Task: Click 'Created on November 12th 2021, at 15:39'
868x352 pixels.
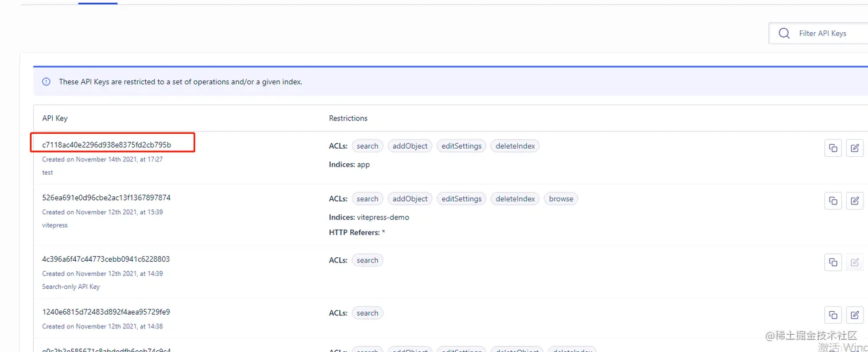Action: (102, 212)
